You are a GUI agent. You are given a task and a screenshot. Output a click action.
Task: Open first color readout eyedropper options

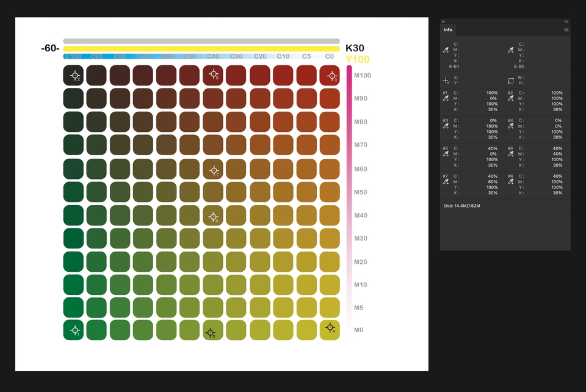pos(446,50)
